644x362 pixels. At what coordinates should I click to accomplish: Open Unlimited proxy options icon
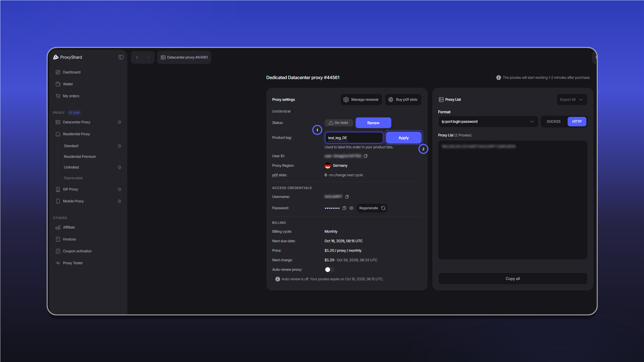click(119, 168)
